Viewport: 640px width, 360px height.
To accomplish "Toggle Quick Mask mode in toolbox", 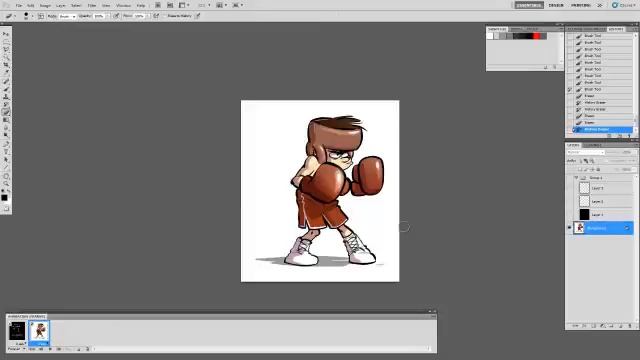I will (x=6, y=209).
